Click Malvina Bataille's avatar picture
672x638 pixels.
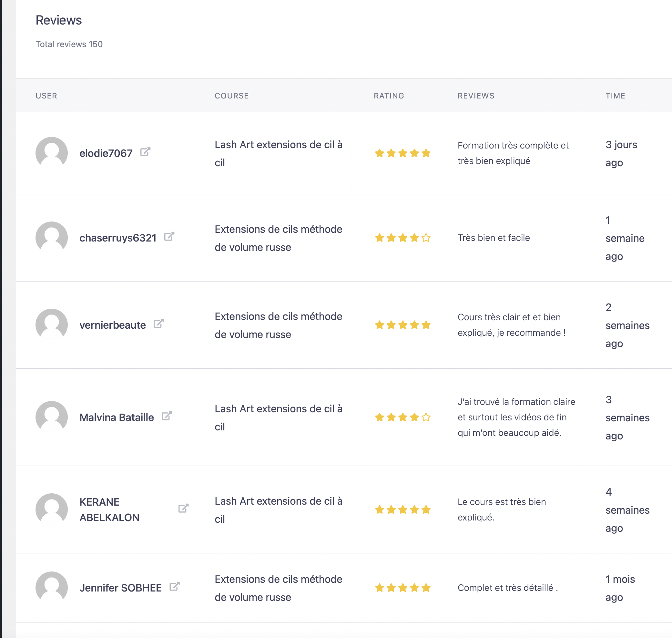tap(52, 417)
